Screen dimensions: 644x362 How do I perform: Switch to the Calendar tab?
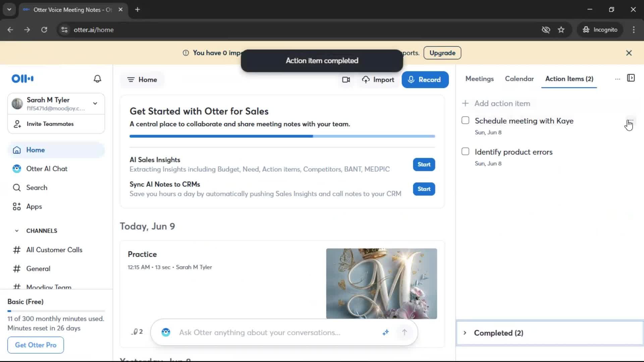(519, 79)
